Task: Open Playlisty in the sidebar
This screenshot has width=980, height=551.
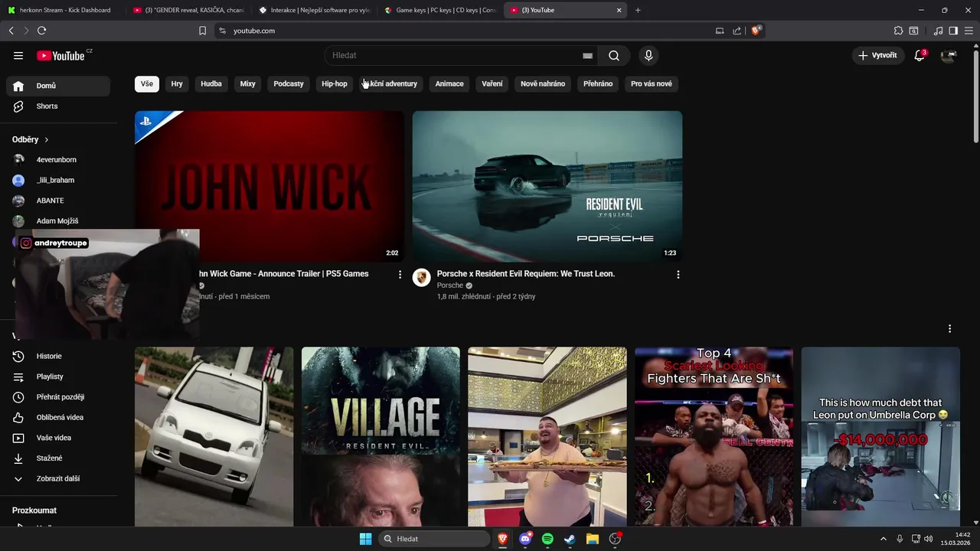Action: (x=58, y=377)
